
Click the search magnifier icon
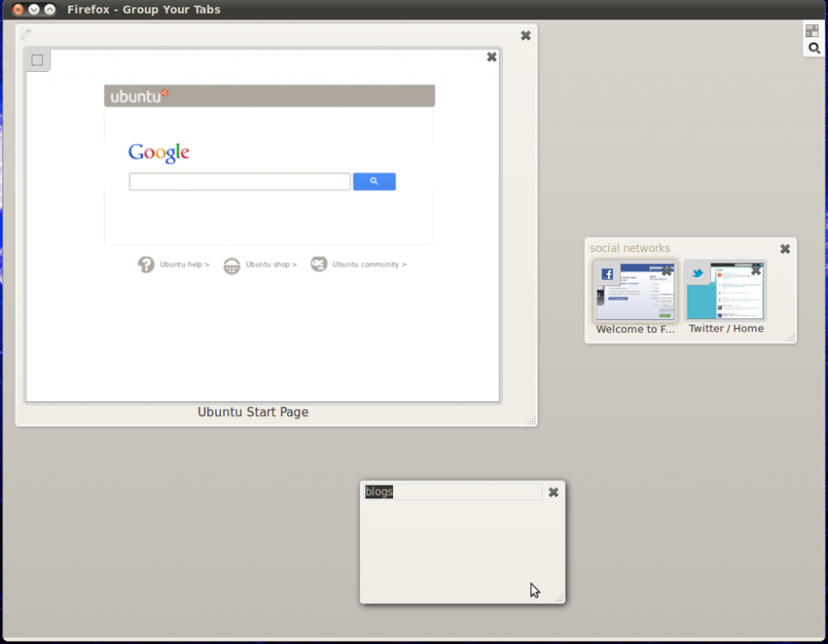[814, 48]
